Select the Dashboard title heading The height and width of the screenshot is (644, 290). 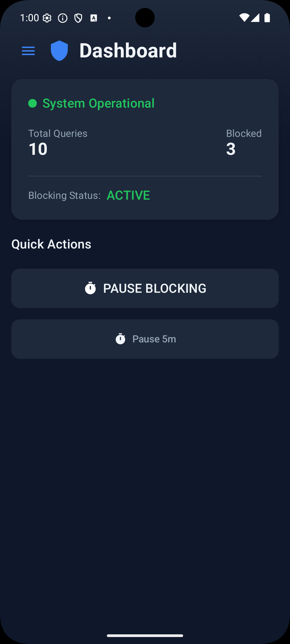click(128, 50)
